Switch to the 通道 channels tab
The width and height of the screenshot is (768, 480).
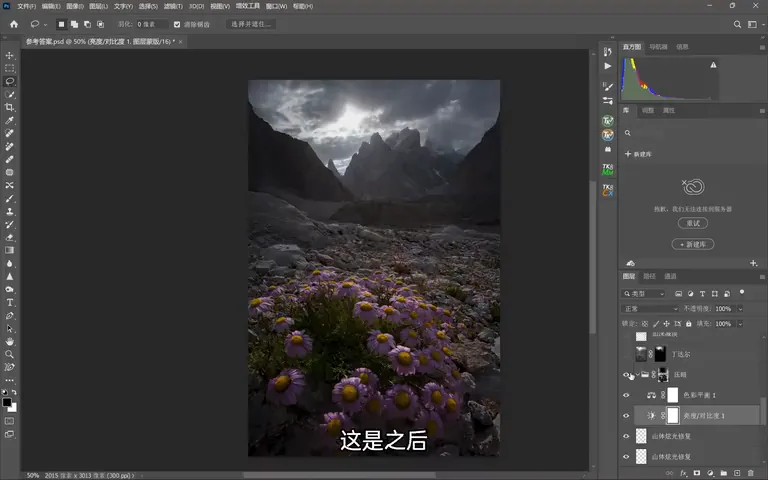pos(670,276)
